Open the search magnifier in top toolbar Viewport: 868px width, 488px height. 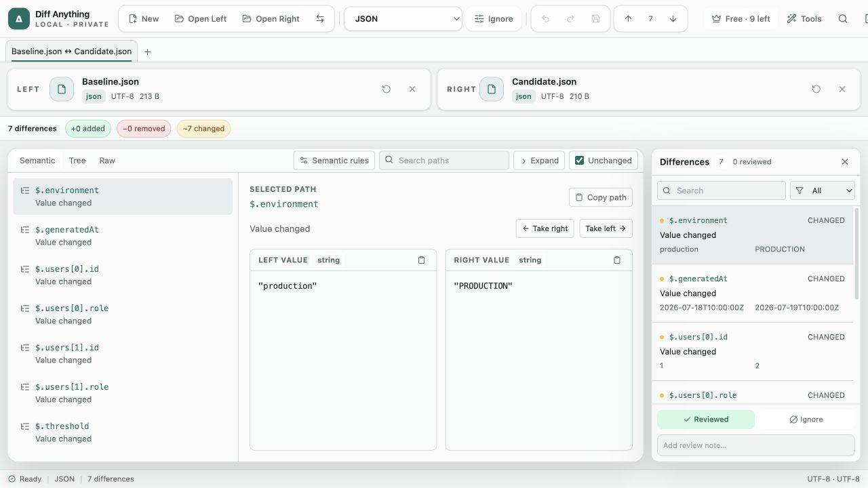click(843, 19)
